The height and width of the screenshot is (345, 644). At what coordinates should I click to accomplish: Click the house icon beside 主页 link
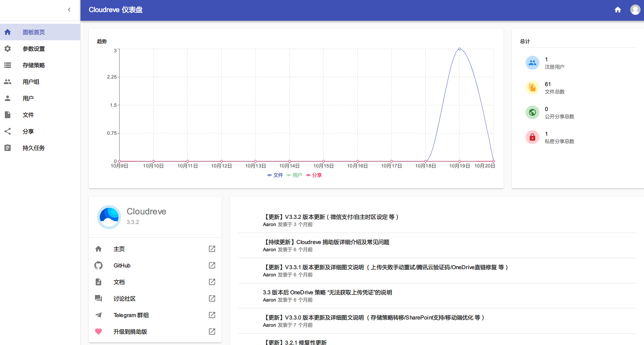tap(98, 249)
